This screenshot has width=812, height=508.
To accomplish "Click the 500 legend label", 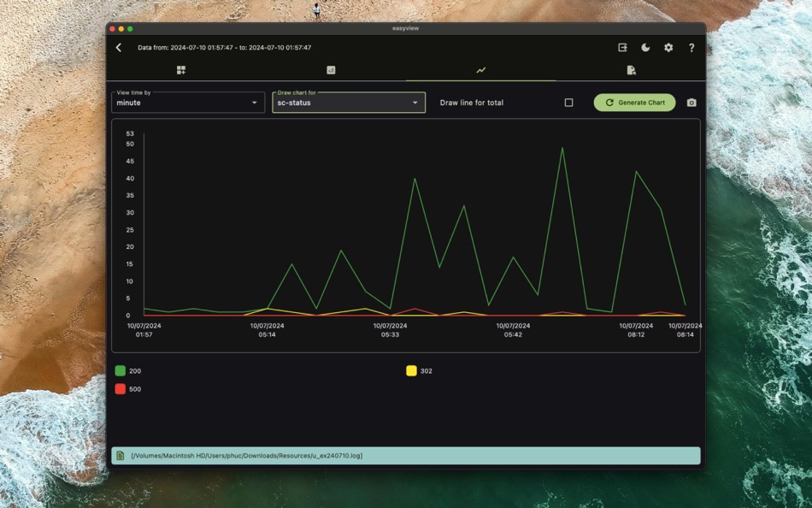I will [x=135, y=389].
